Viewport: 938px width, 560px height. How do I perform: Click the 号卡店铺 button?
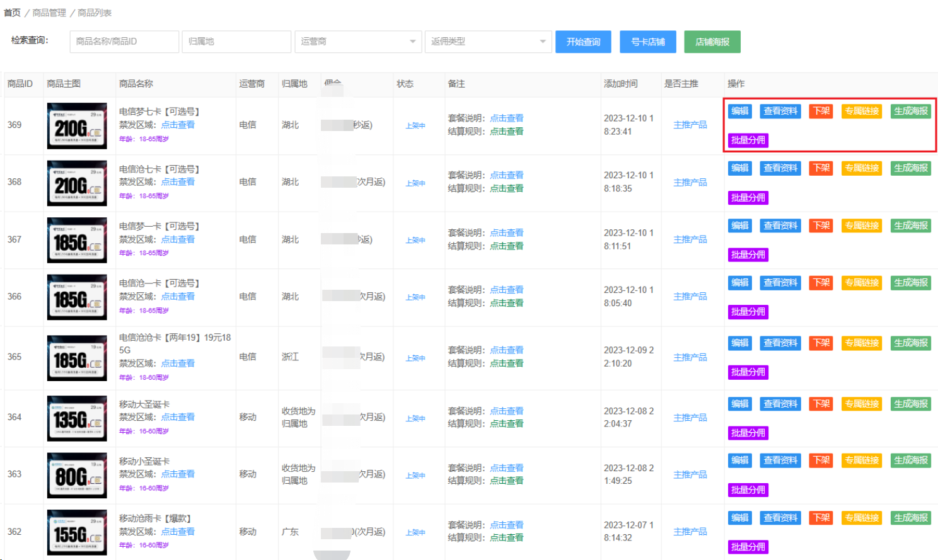[647, 42]
